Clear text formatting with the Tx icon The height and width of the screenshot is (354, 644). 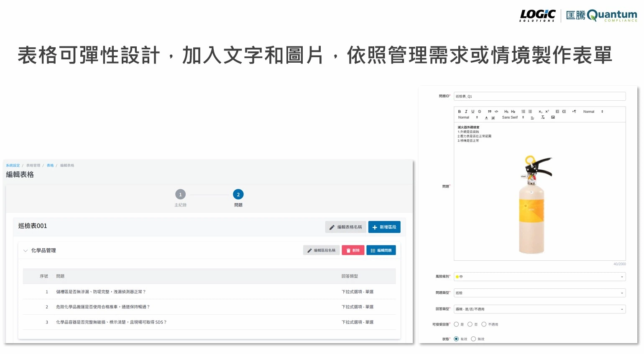(543, 117)
